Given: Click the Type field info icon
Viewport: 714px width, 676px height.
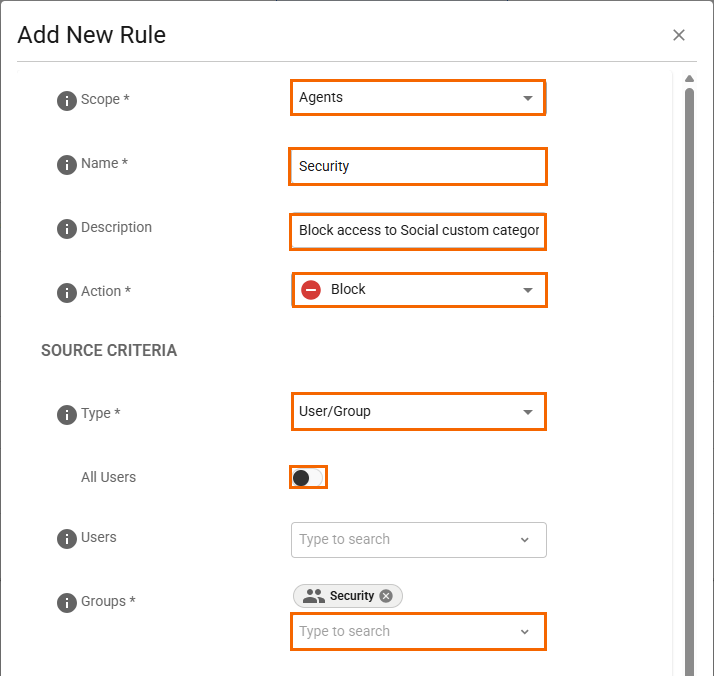Looking at the screenshot, I should tap(67, 415).
